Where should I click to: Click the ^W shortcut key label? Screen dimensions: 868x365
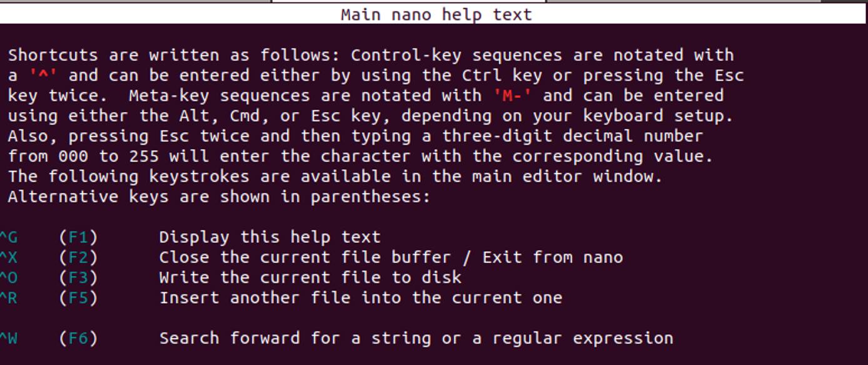click(9, 338)
